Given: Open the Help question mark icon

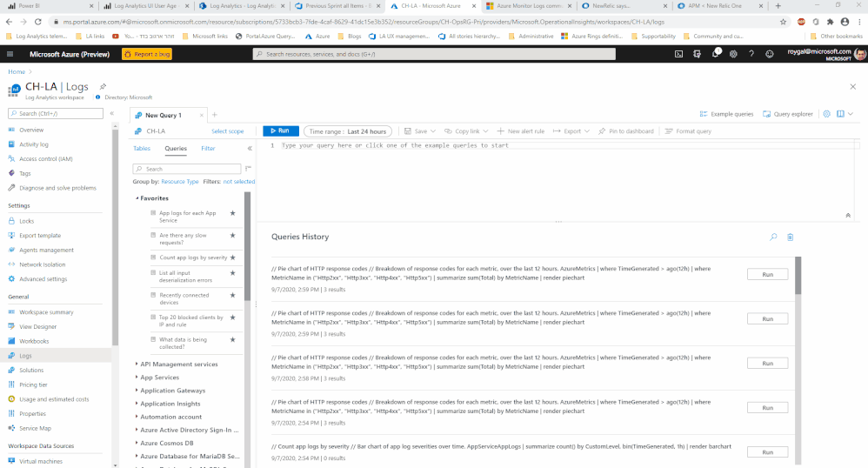Looking at the screenshot, I should [x=751, y=54].
